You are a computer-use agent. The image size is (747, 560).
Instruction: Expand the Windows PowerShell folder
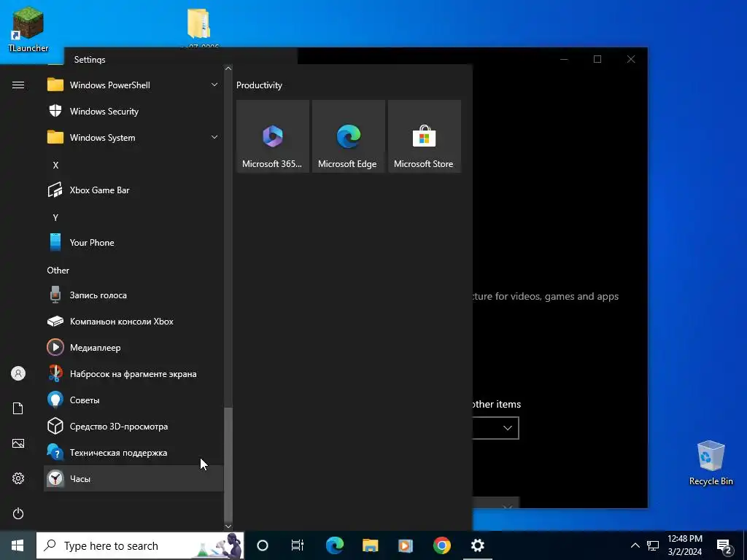(x=133, y=85)
